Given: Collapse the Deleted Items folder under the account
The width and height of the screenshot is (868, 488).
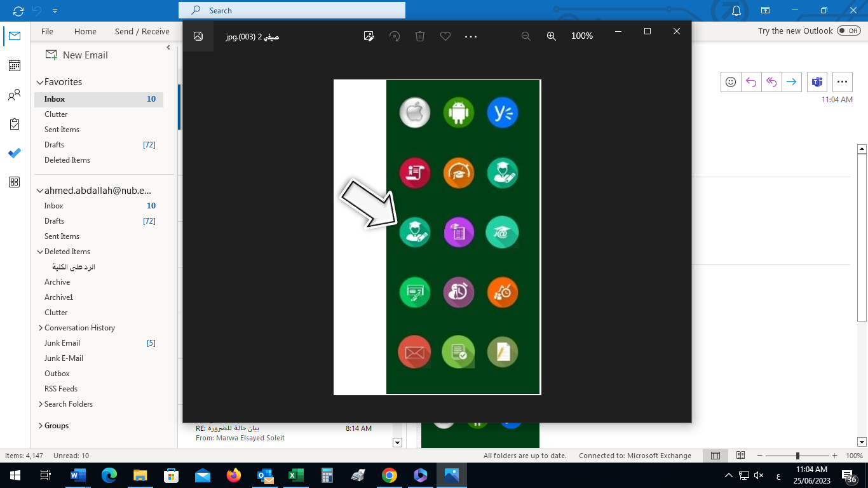Looking at the screenshot, I should pos(40,252).
